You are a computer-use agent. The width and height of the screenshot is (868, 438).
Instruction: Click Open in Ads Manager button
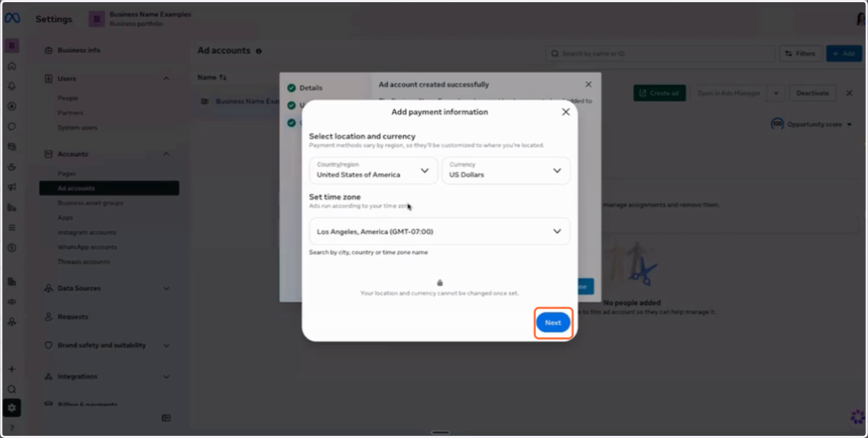(x=728, y=93)
